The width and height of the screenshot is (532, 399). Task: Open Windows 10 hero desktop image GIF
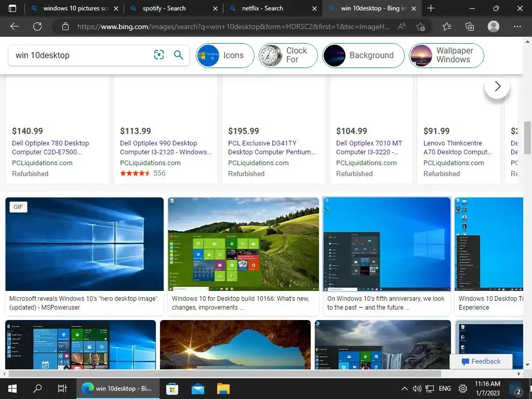(85, 244)
